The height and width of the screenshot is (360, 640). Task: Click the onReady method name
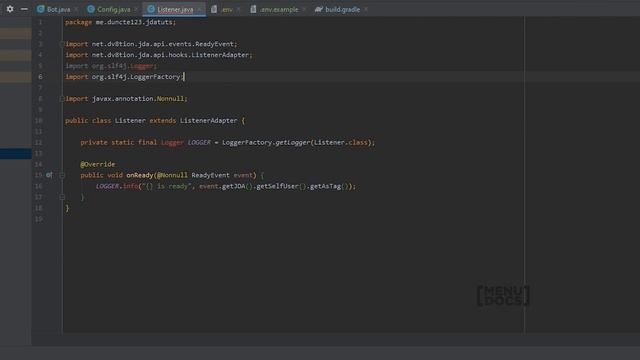140,176
